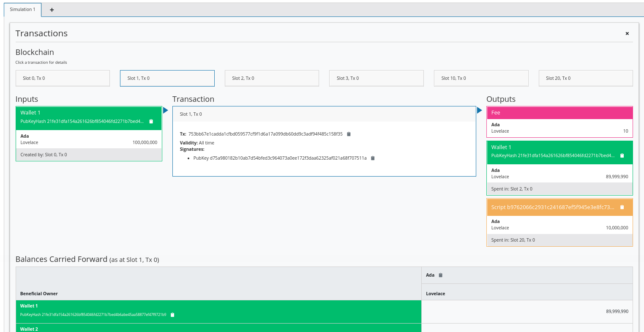This screenshot has width=644, height=332.
Task: Select the Slot 0, Tx 0 transaction
Action: tap(63, 78)
